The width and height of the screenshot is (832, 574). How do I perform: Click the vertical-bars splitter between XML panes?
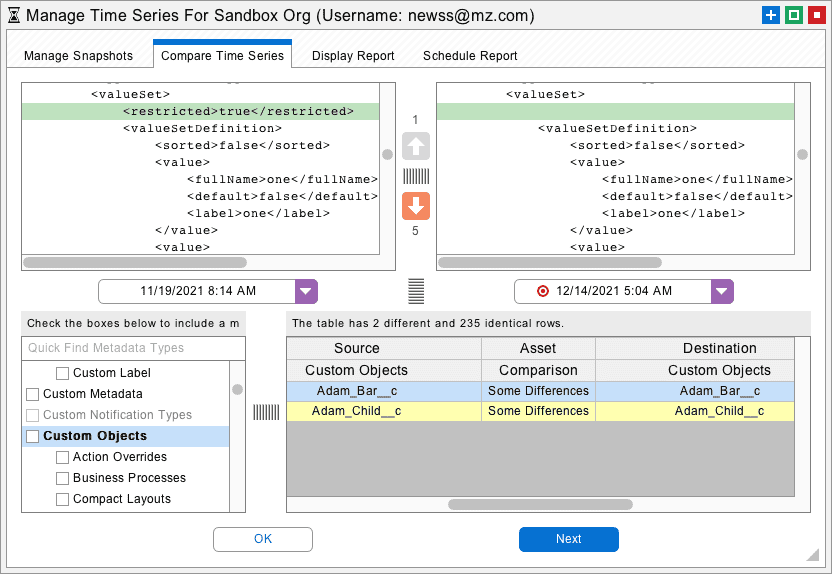click(416, 176)
